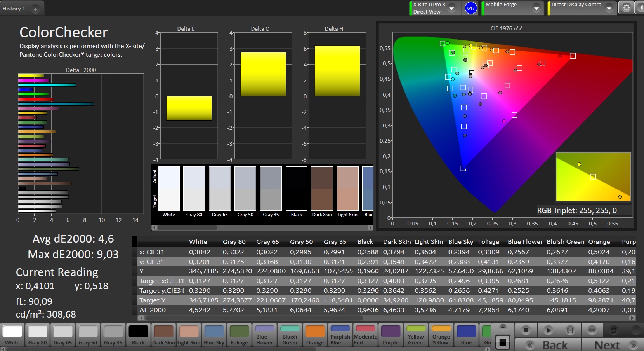Expand the up-arrow above the pattern window
This screenshot has height=351, width=644.
(x=503, y=327)
